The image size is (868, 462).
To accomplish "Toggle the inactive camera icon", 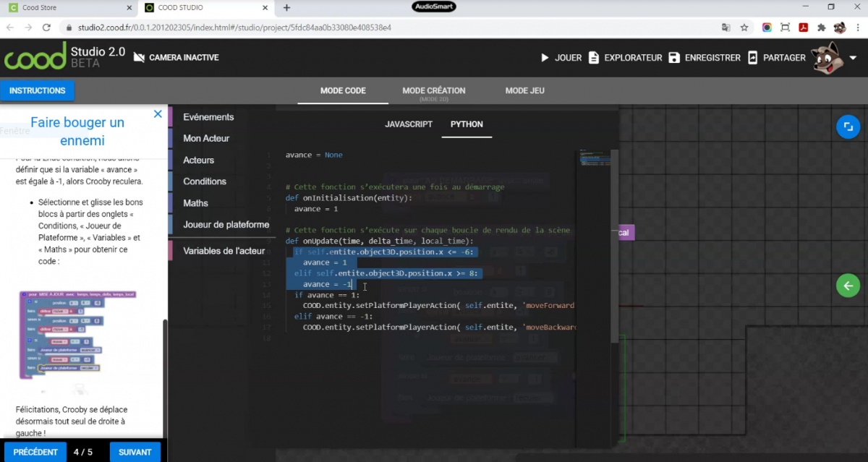I will 139,58.
